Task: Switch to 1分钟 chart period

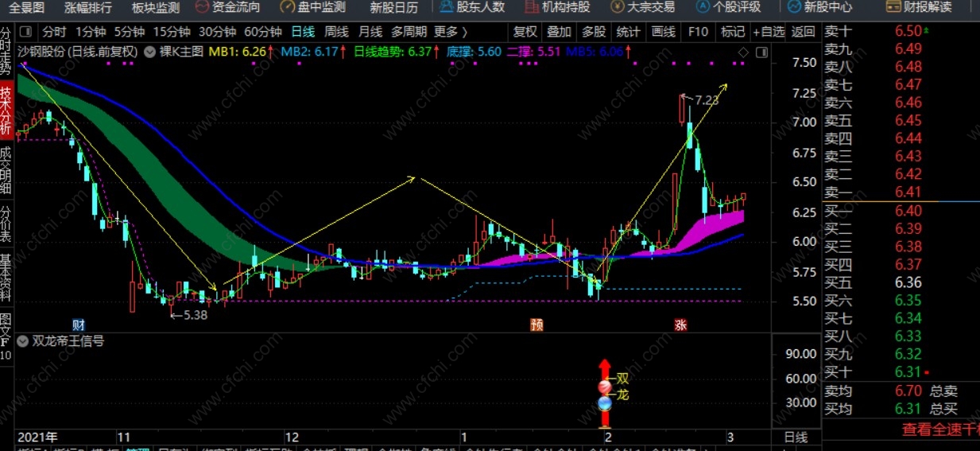Action: click(91, 33)
